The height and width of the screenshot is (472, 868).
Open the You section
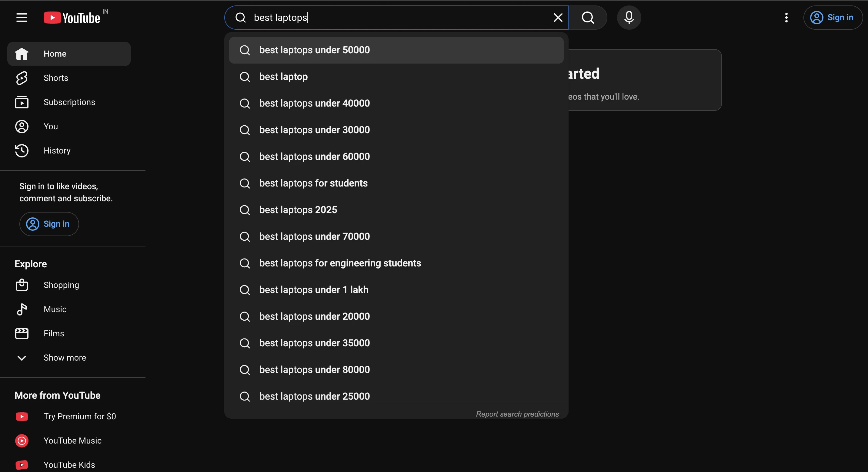(69, 127)
